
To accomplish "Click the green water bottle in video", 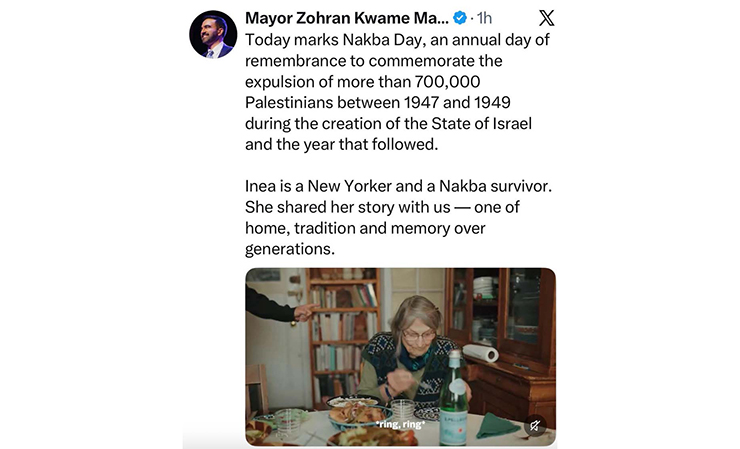I will [453, 398].
